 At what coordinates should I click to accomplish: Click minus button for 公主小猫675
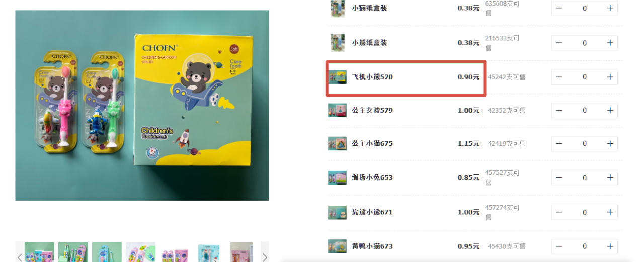[559, 143]
